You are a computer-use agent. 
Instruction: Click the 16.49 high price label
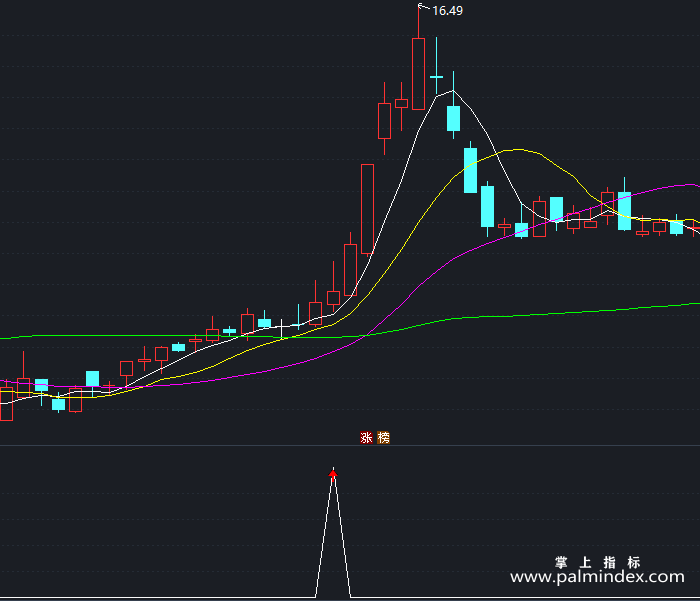[447, 11]
